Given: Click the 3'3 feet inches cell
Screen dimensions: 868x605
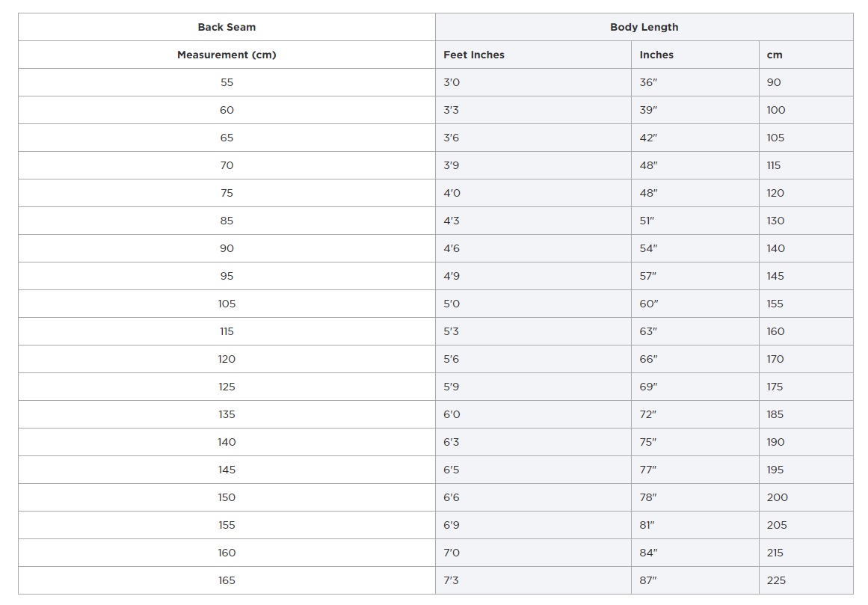Looking at the screenshot, I should point(534,110).
